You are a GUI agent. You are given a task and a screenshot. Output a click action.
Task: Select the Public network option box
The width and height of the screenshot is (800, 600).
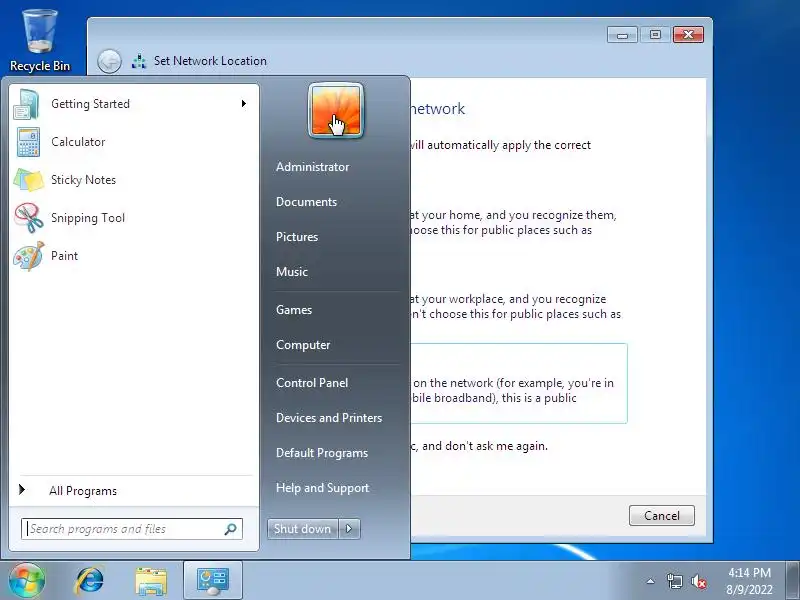coord(519,383)
